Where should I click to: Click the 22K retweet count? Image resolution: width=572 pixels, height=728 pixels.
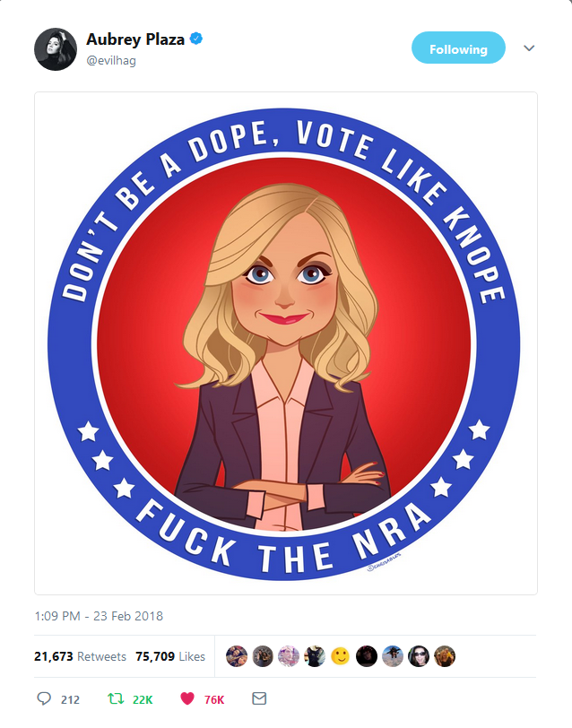pos(143,699)
